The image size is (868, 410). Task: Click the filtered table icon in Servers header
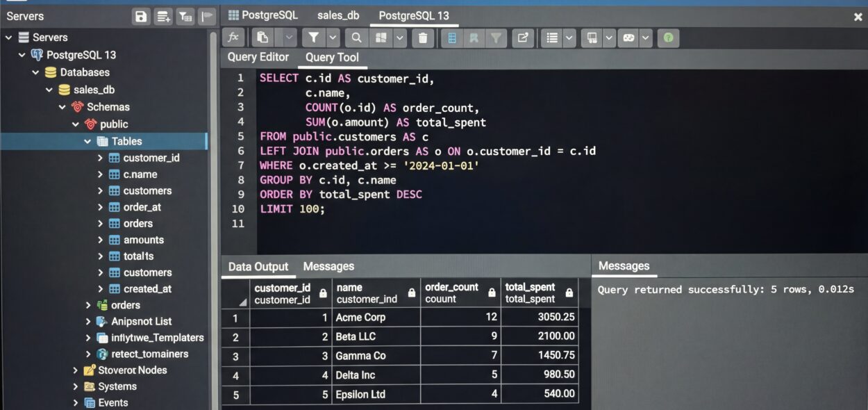tap(185, 17)
